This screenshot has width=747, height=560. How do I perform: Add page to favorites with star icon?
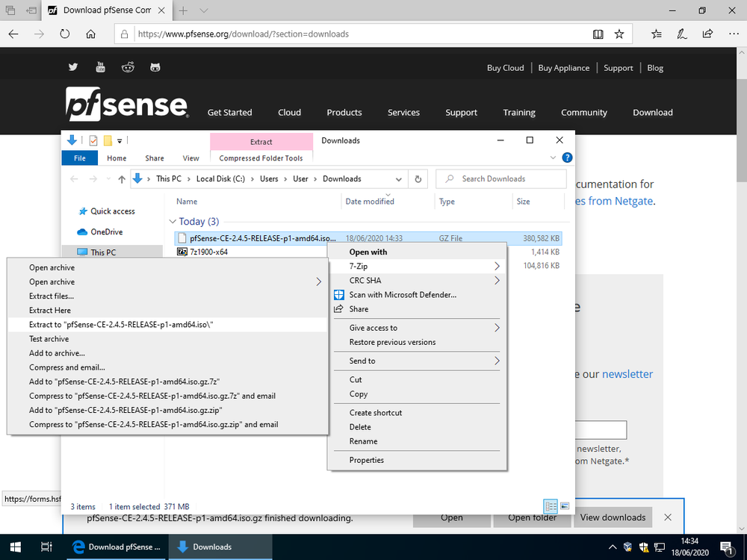pos(619,34)
